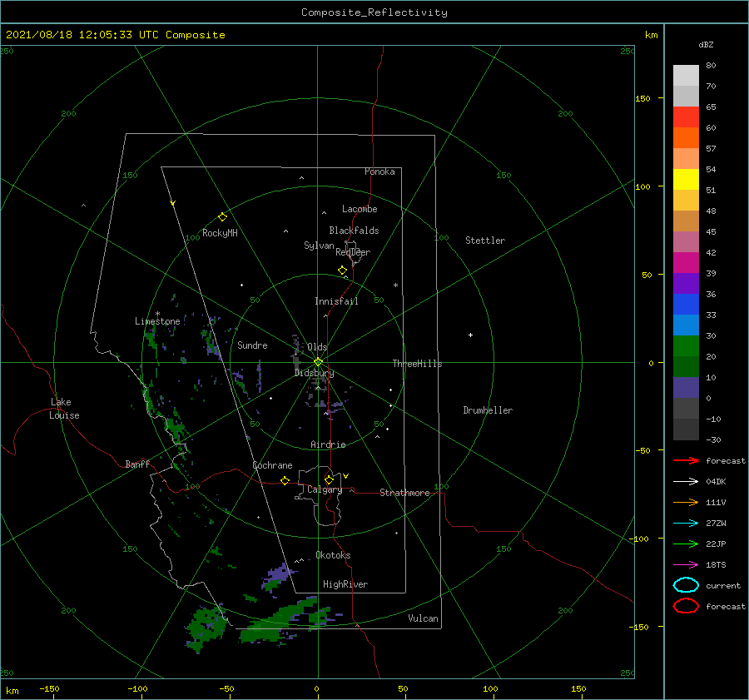Click the red swatch in dBZ scale
The height and width of the screenshot is (700, 749).
pos(686,117)
